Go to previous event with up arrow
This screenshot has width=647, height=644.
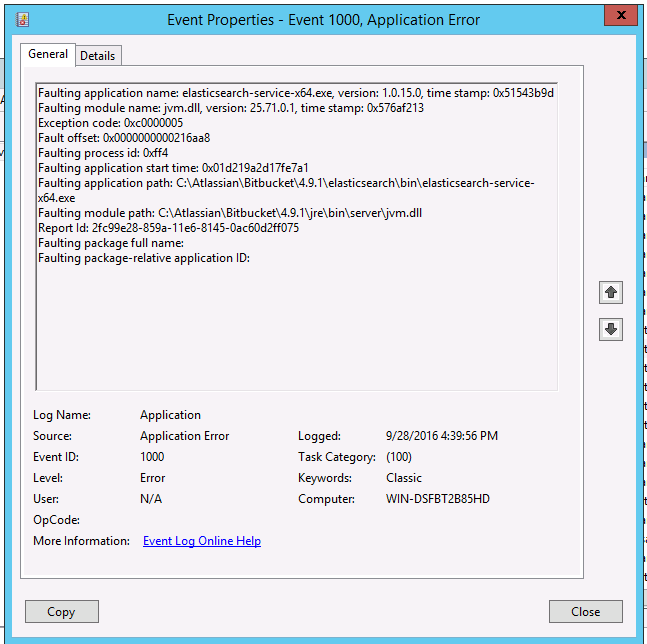(x=611, y=293)
